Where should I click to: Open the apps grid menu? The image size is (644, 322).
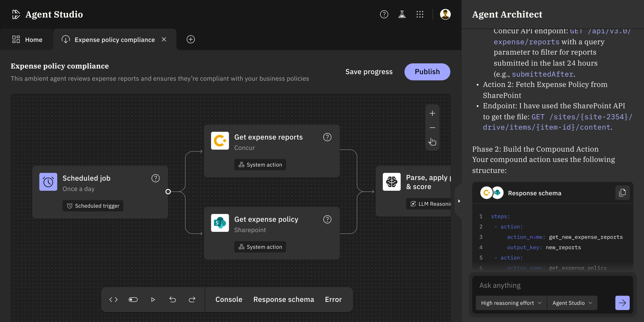(x=420, y=14)
